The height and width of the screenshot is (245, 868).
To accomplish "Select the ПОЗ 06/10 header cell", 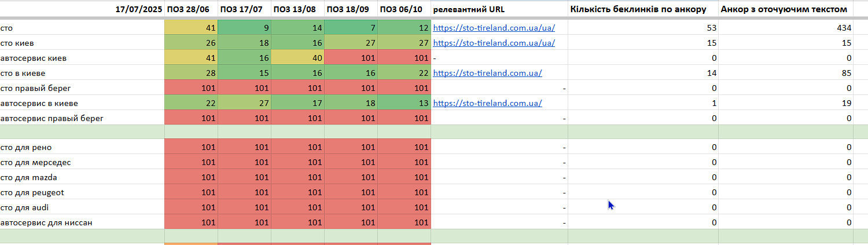I will click(x=404, y=9).
